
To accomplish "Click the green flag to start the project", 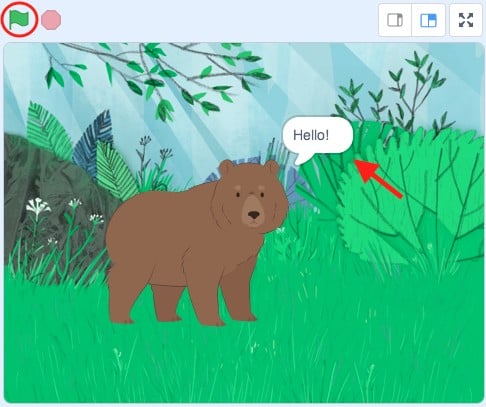I will [19, 19].
